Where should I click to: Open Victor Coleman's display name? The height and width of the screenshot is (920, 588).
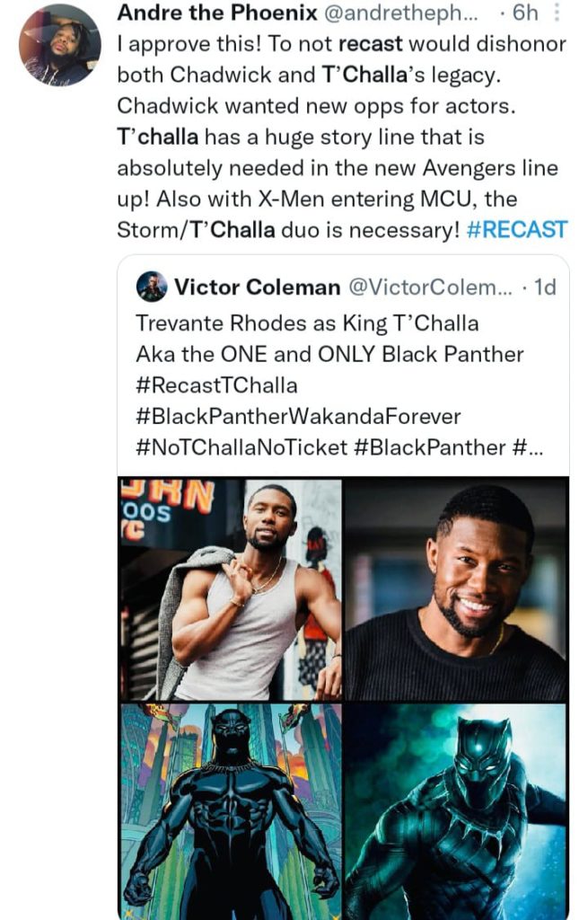(257, 287)
